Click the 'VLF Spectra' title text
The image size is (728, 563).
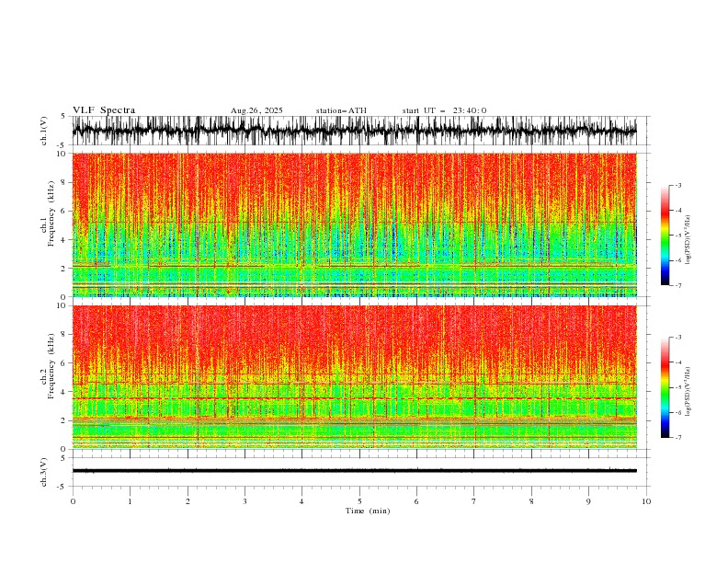(104, 110)
